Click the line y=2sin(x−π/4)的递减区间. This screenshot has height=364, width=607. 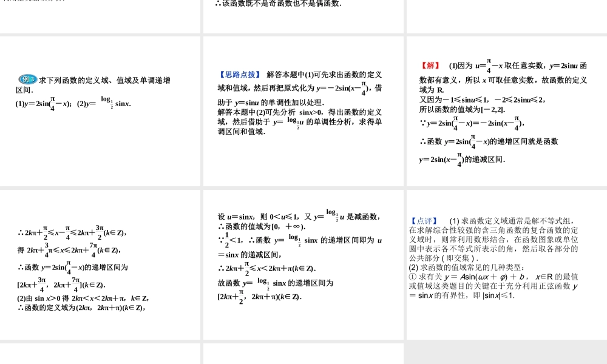[x=462, y=159]
